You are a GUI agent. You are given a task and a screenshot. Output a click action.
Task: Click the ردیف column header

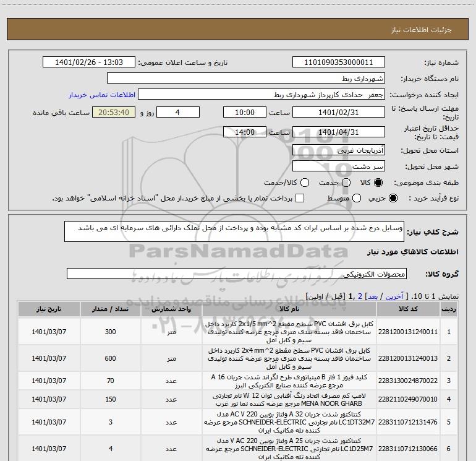(x=449, y=309)
